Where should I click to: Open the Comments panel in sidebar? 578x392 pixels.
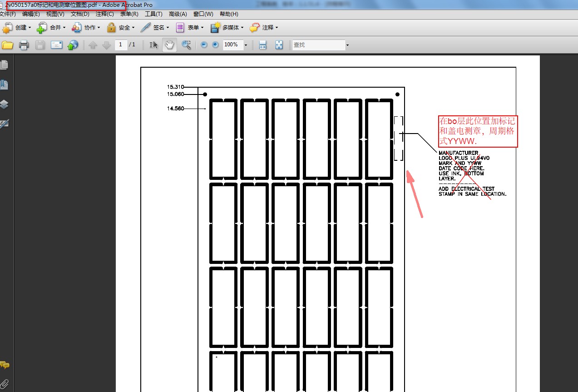(x=5, y=365)
